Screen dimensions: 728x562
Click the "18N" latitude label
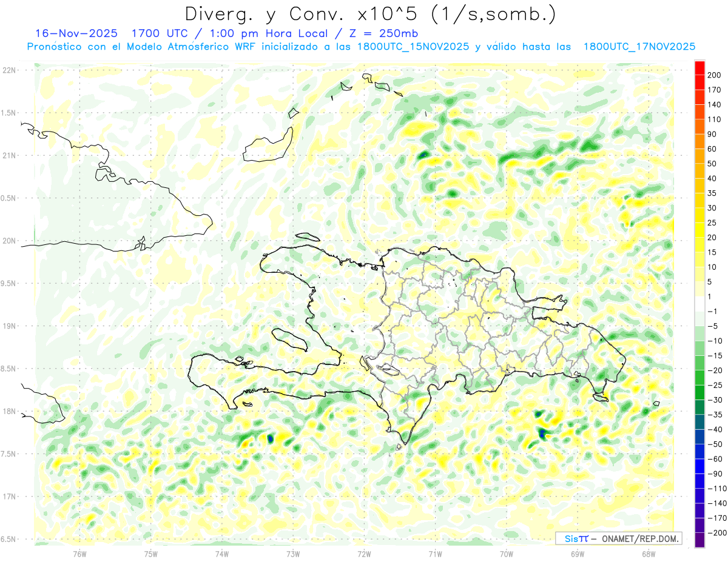coord(8,411)
